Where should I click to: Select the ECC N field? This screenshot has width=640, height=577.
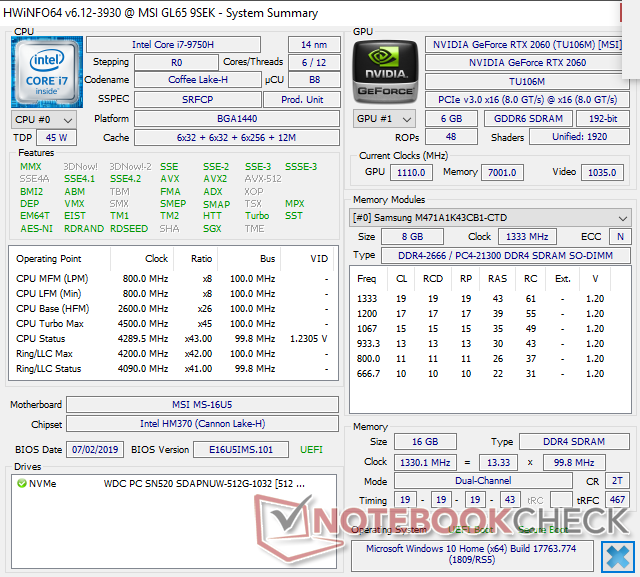(620, 237)
